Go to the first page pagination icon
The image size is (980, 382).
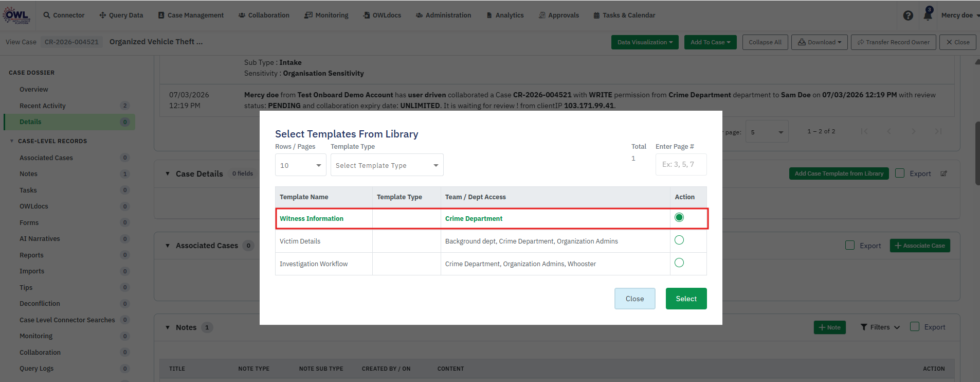(x=864, y=131)
